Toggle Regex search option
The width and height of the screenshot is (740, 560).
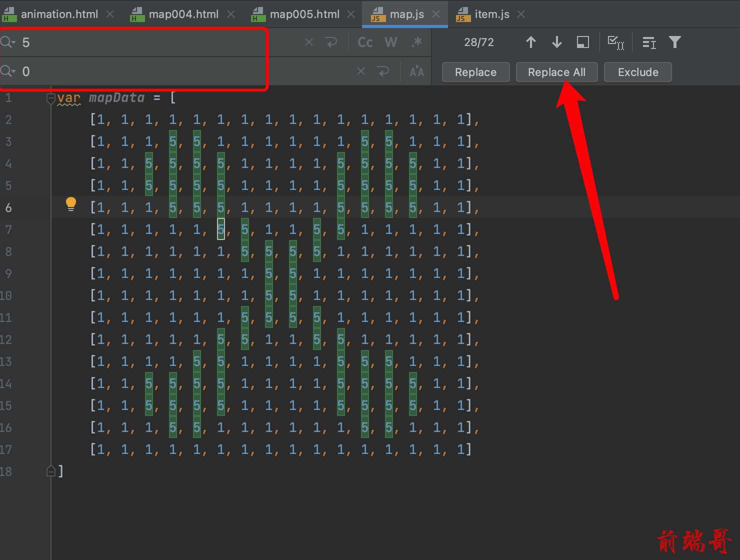416,42
